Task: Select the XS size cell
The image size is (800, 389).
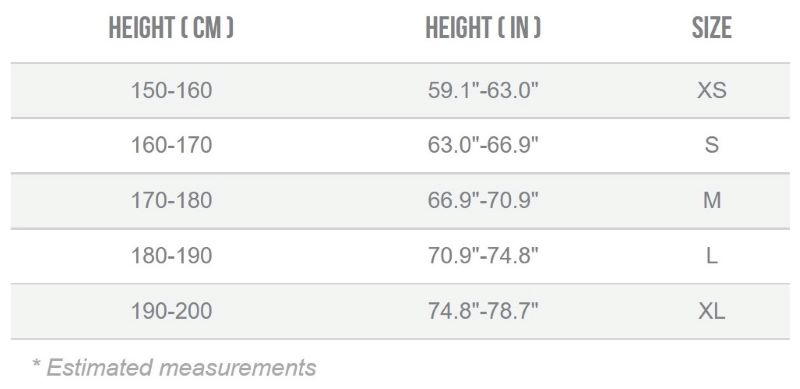Action: point(712,90)
